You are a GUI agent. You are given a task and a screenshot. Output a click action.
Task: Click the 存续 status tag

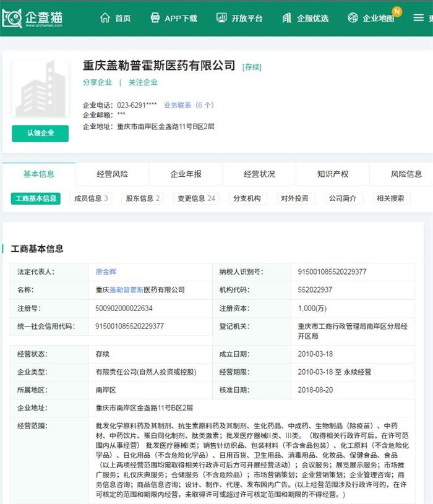coord(252,67)
